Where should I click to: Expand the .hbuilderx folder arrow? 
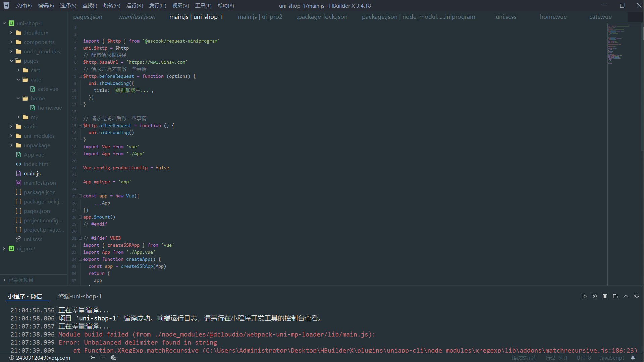click(x=11, y=33)
